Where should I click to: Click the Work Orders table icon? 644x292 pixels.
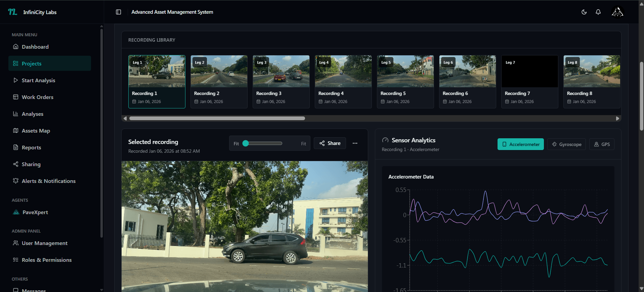coord(16,97)
